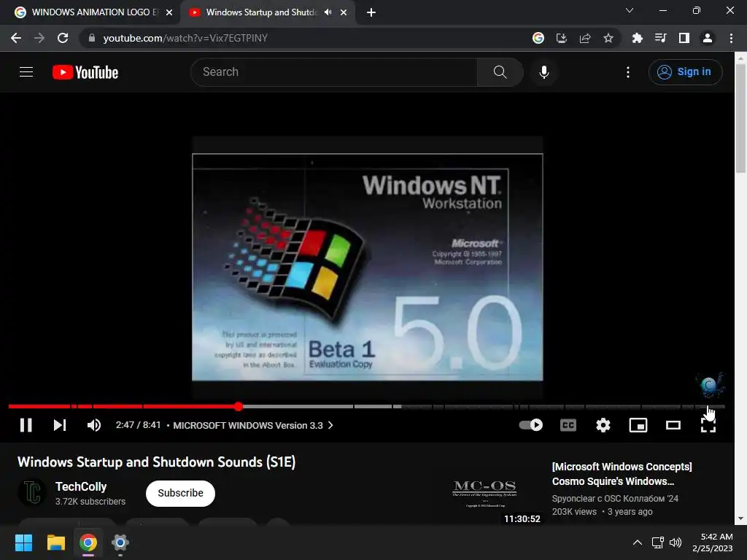
Task: Enter full screen mode
Action: pyautogui.click(x=708, y=425)
